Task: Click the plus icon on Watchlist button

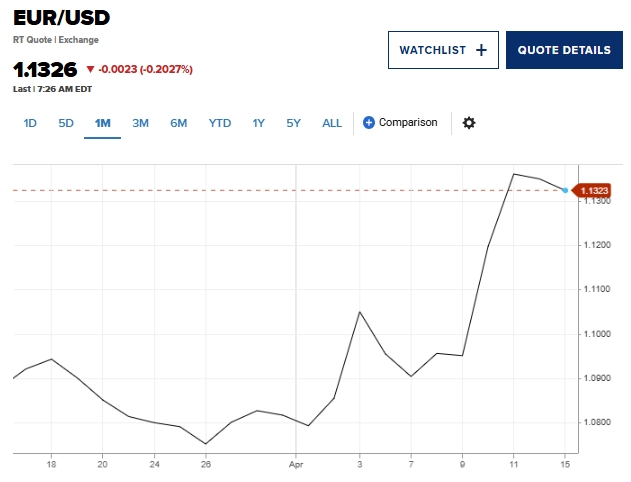Action: 481,50
